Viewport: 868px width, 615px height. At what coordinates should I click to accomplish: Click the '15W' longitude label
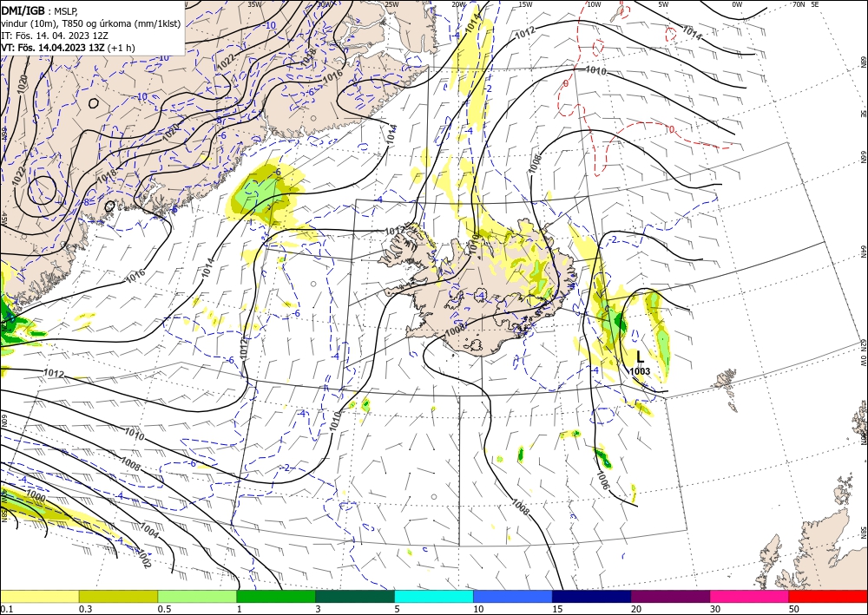(x=525, y=4)
